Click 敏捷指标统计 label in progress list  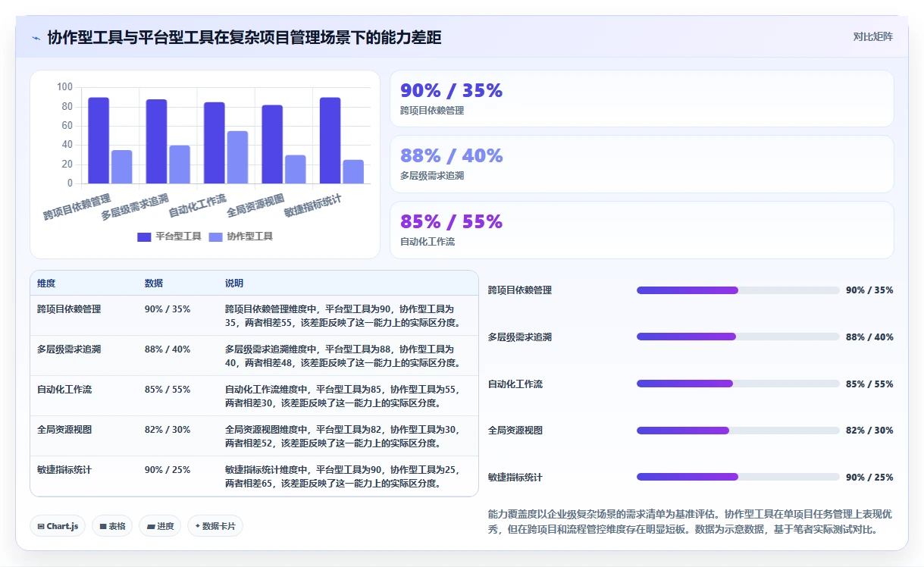(x=515, y=478)
